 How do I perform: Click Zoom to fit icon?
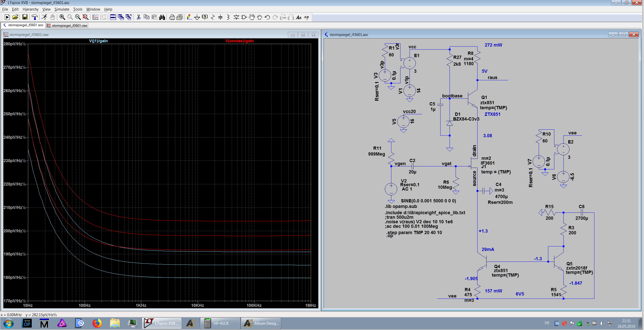click(x=86, y=17)
